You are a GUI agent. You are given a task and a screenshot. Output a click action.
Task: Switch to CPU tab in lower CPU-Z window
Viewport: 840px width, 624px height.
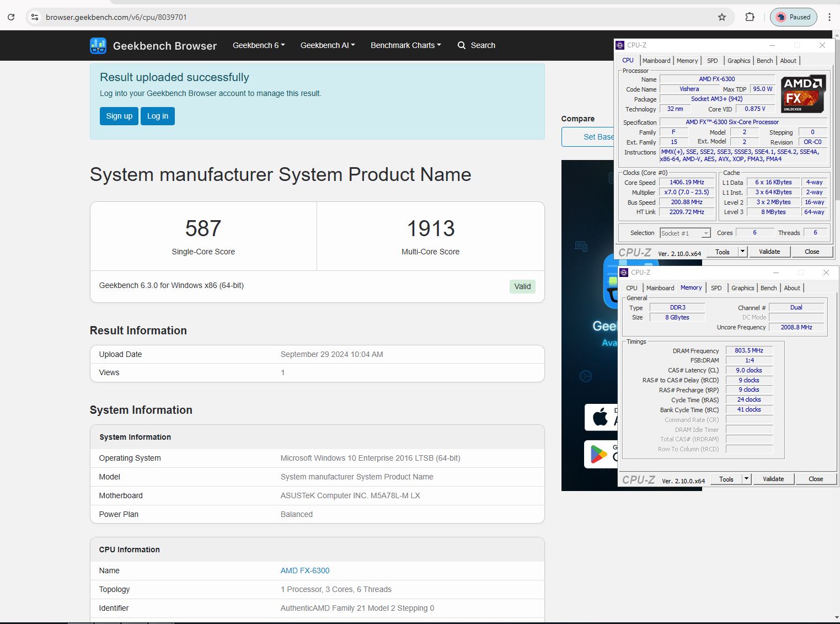pyautogui.click(x=632, y=288)
